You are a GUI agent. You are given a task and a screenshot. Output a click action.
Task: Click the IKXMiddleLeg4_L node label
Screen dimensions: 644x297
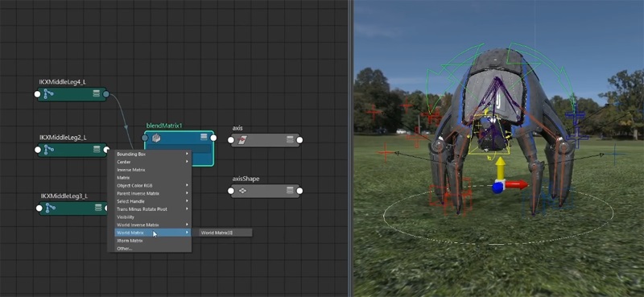(63, 82)
